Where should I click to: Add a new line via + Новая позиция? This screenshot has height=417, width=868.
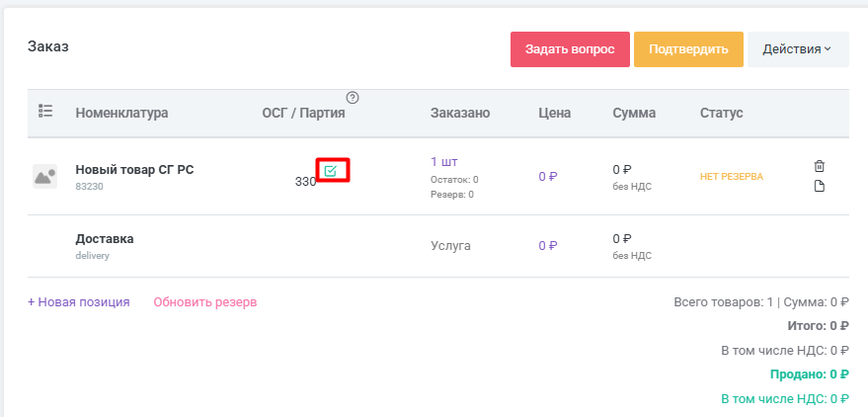point(79,302)
